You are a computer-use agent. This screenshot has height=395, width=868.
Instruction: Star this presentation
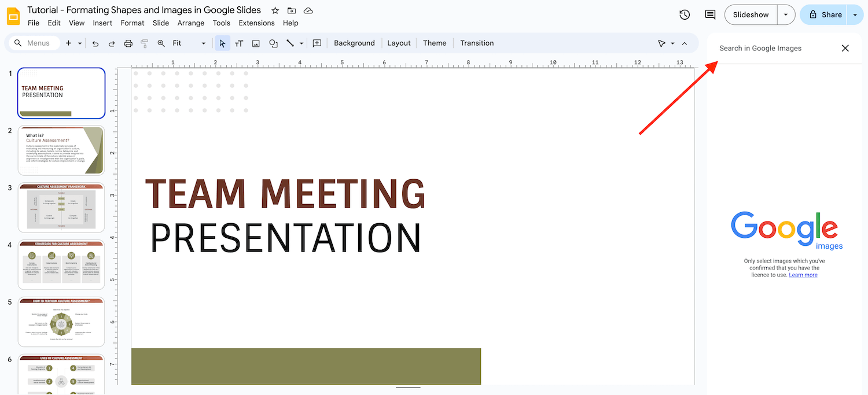(x=275, y=10)
